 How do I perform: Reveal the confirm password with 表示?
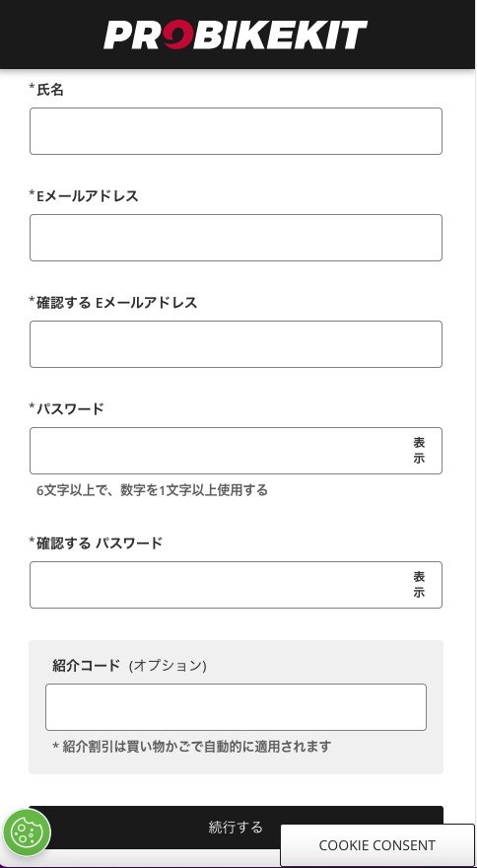(419, 585)
